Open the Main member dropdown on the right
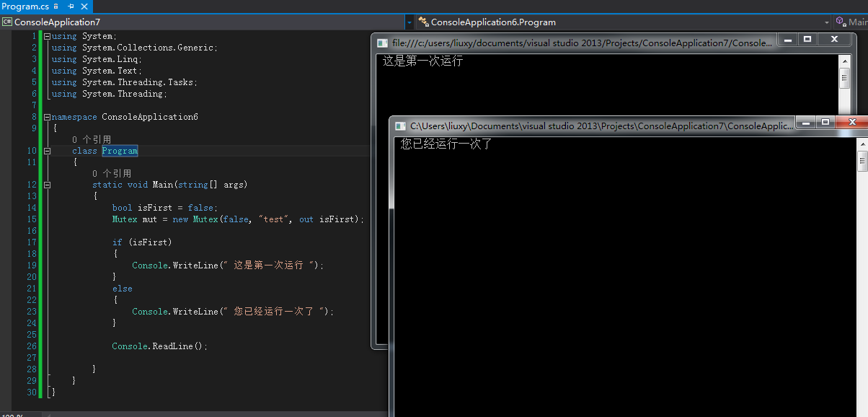868x417 pixels. click(x=865, y=22)
